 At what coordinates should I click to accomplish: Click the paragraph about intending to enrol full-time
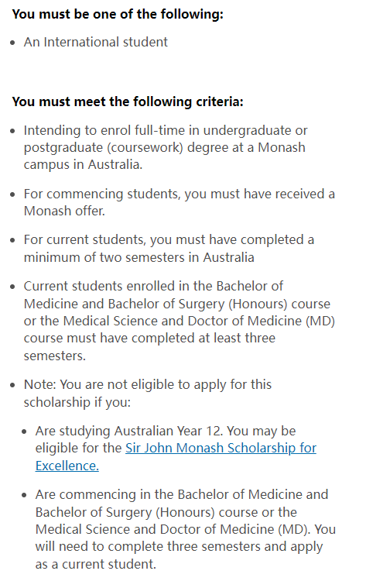pos(166,147)
